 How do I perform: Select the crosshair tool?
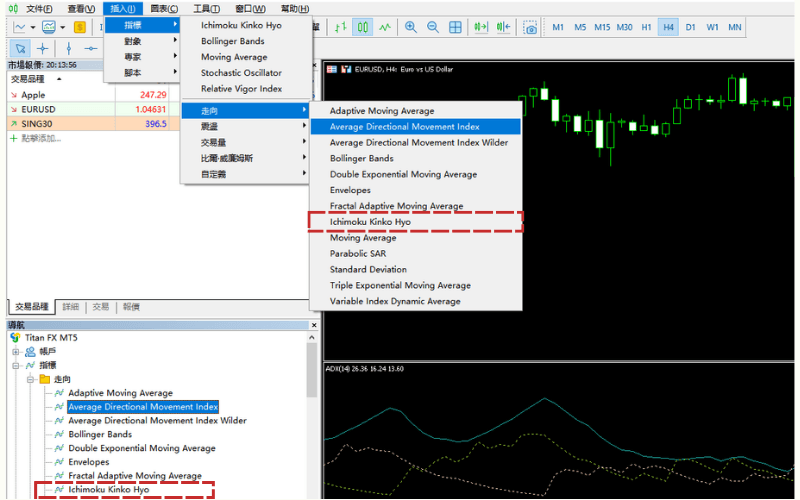pyautogui.click(x=43, y=48)
